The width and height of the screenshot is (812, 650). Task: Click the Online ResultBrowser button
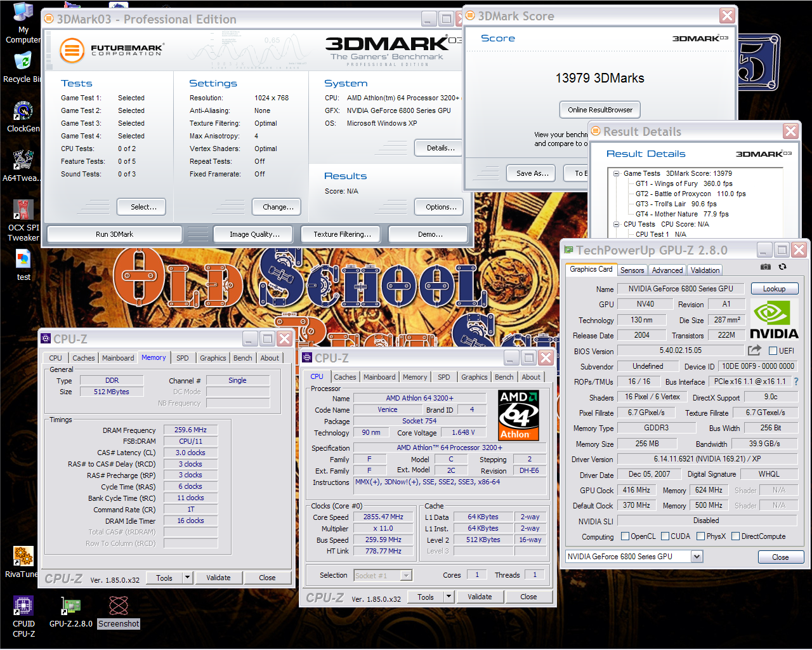point(600,110)
